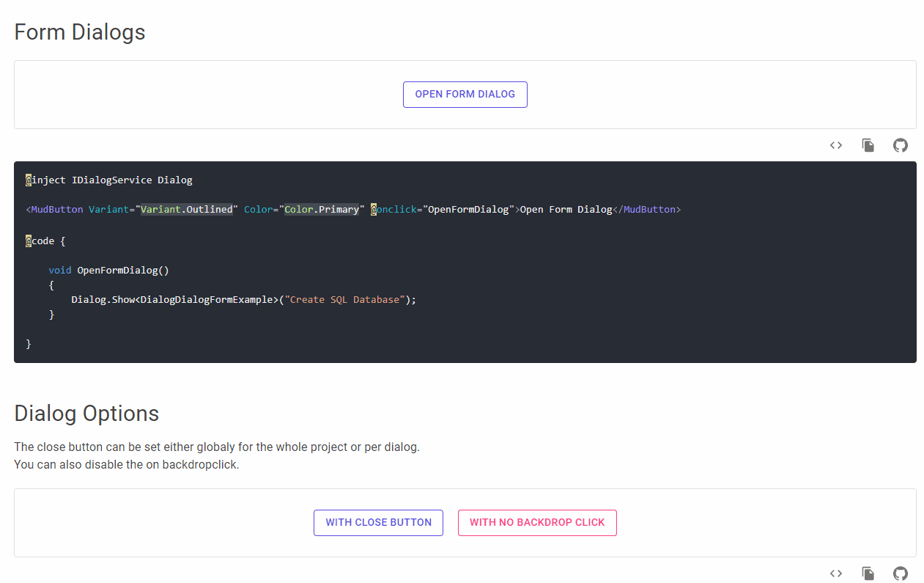924x583 pixels.
Task: Click the Form Dialogs section heading
Action: 79,32
